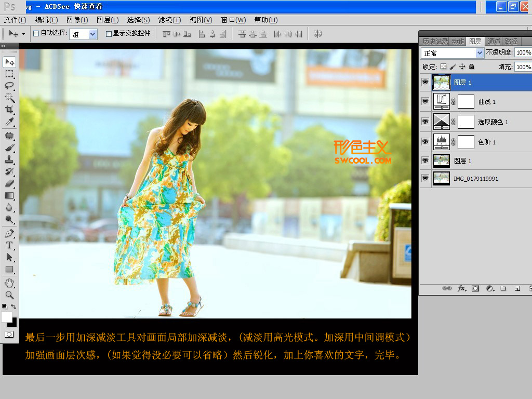Select the Clone Stamp tool
The image size is (532, 399).
click(9, 159)
